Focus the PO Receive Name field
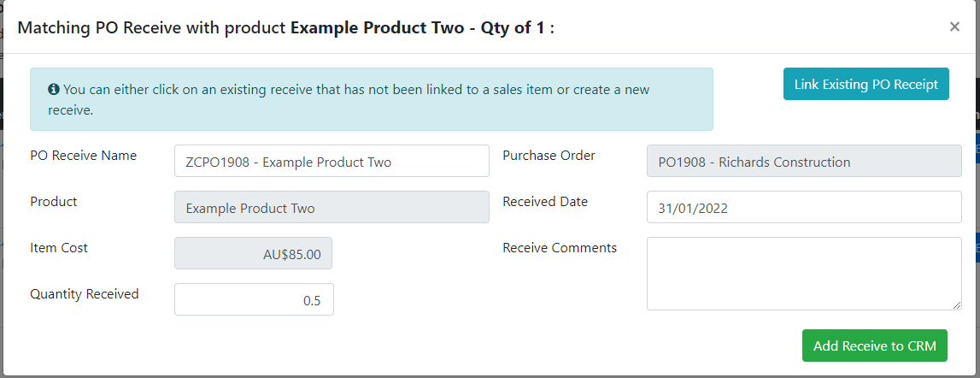The height and width of the screenshot is (378, 980). tap(332, 161)
